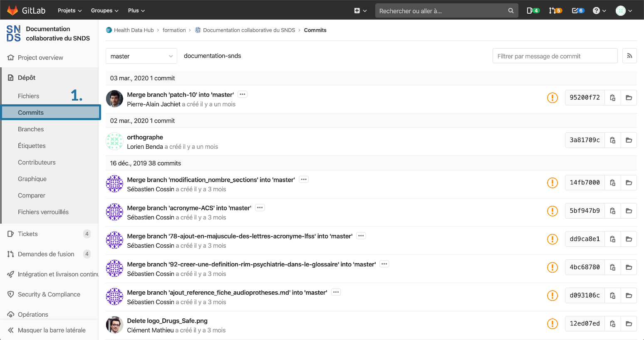Expand the help question mark menu
The image size is (644, 340).
(x=599, y=11)
